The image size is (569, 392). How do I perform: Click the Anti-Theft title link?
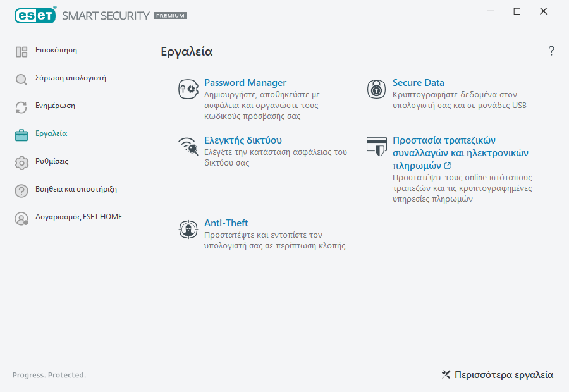point(226,223)
